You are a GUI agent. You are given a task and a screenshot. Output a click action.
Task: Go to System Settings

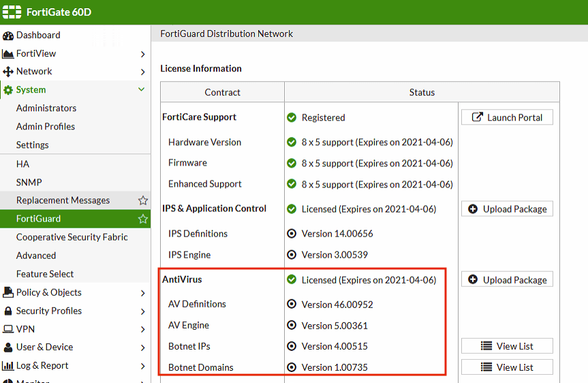(x=75, y=144)
